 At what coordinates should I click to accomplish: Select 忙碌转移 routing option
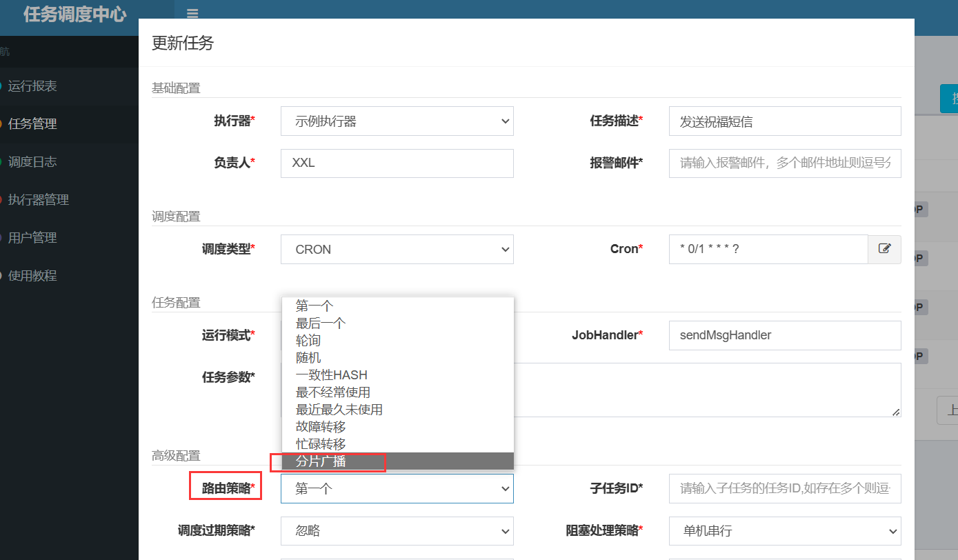click(397, 444)
